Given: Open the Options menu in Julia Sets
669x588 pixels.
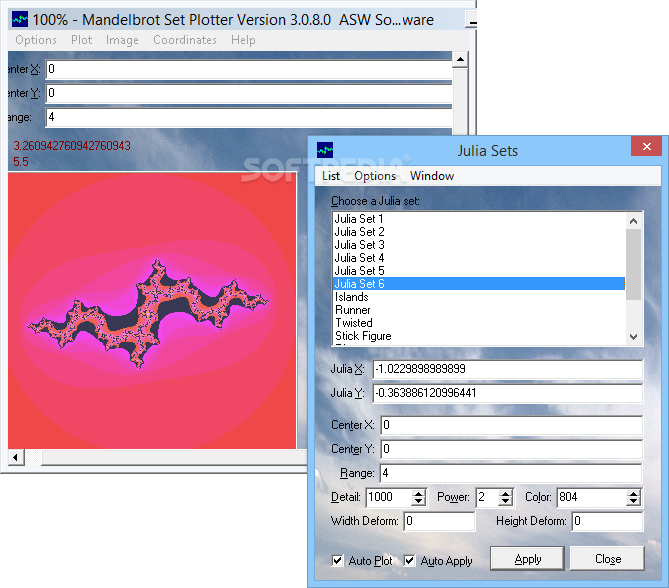Looking at the screenshot, I should click(x=375, y=176).
